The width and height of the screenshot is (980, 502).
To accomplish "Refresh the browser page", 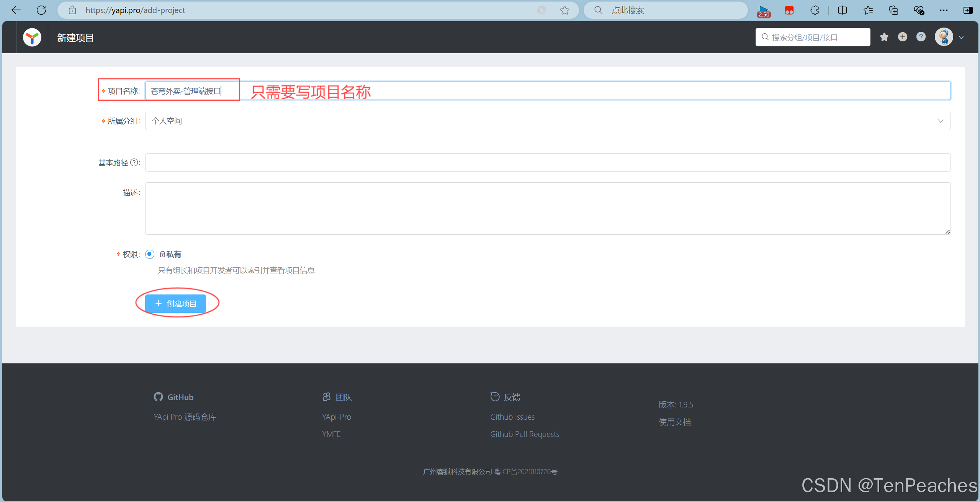I will pyautogui.click(x=41, y=10).
